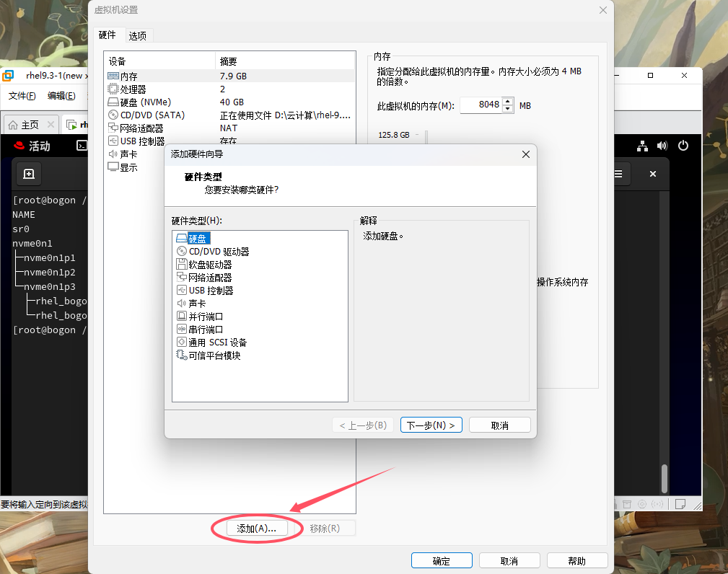Image resolution: width=728 pixels, height=574 pixels.
Task: Click the speaker icon in top bar
Action: tap(662, 146)
